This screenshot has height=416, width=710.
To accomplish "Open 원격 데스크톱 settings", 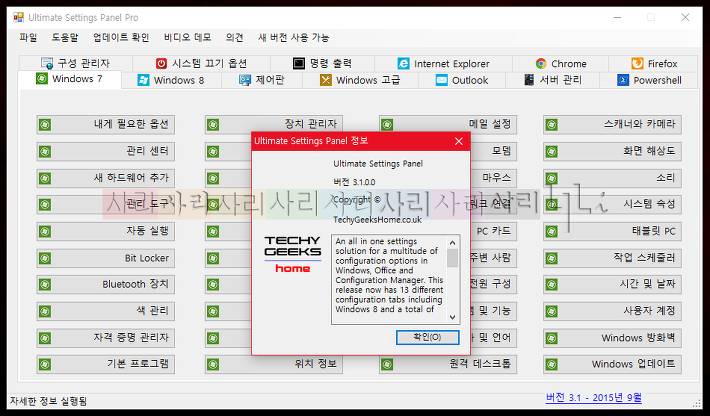I will pyautogui.click(x=448, y=364).
